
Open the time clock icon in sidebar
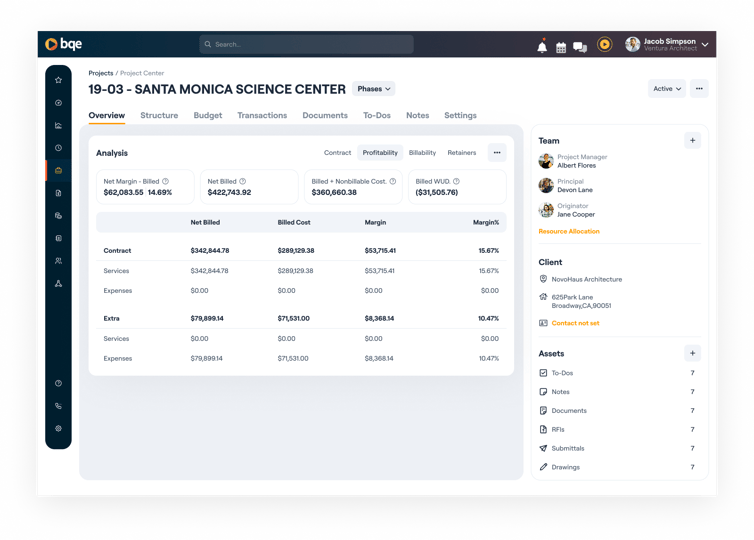click(x=58, y=148)
